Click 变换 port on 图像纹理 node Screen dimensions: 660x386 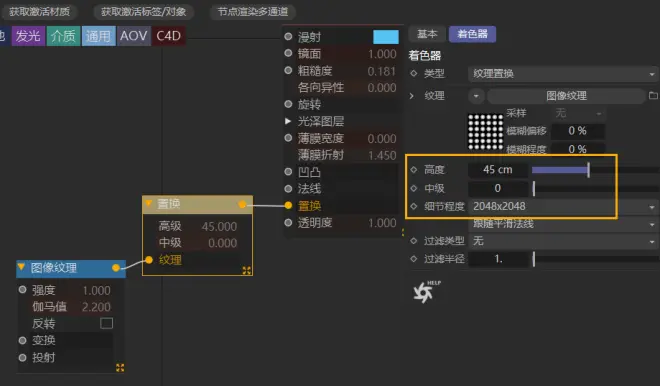22,340
